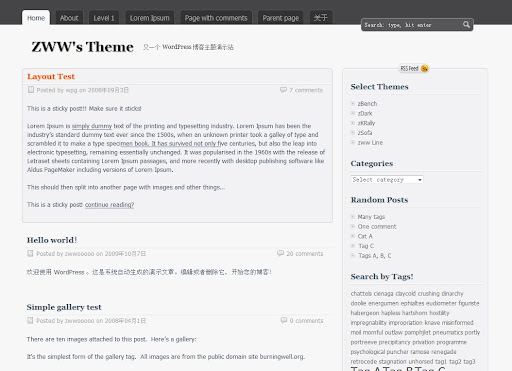
Task: Click the impregnability tag
Action: tap(369, 322)
